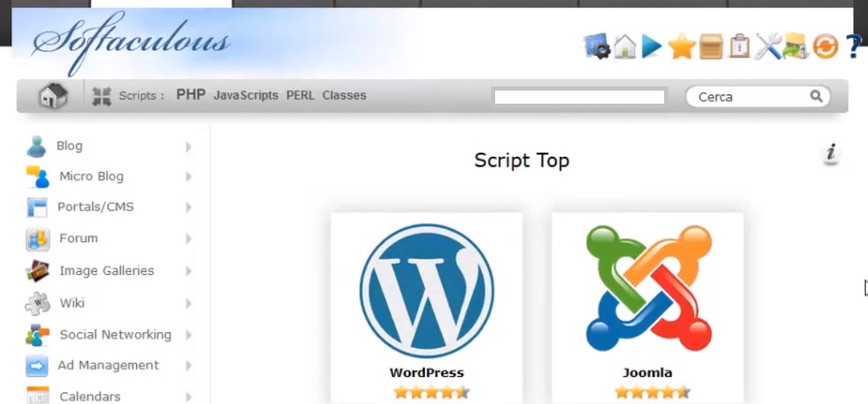The height and width of the screenshot is (404, 868).
Task: Click the orange sync arrows icon
Action: click(826, 47)
